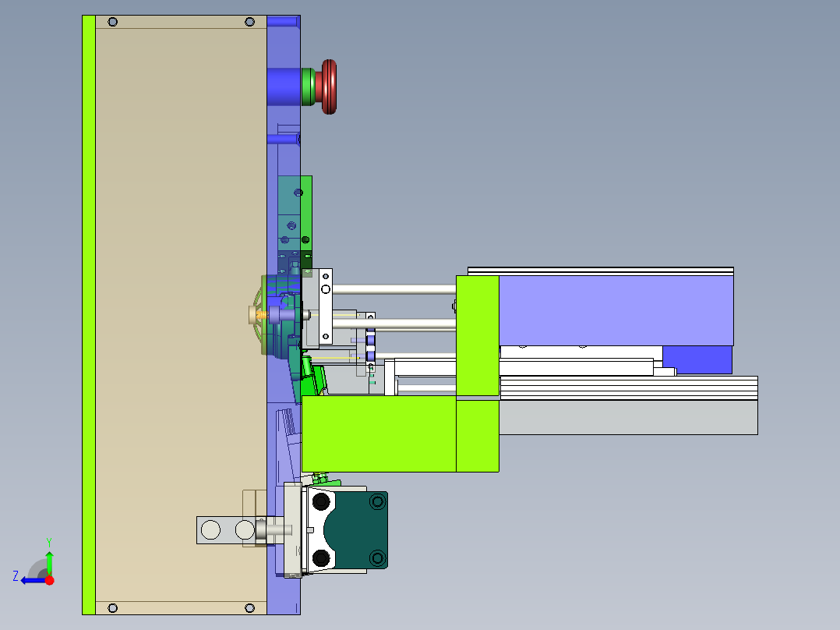The width and height of the screenshot is (840, 630).
Task: Click the 'Y' axis label
Action: [x=49, y=543]
